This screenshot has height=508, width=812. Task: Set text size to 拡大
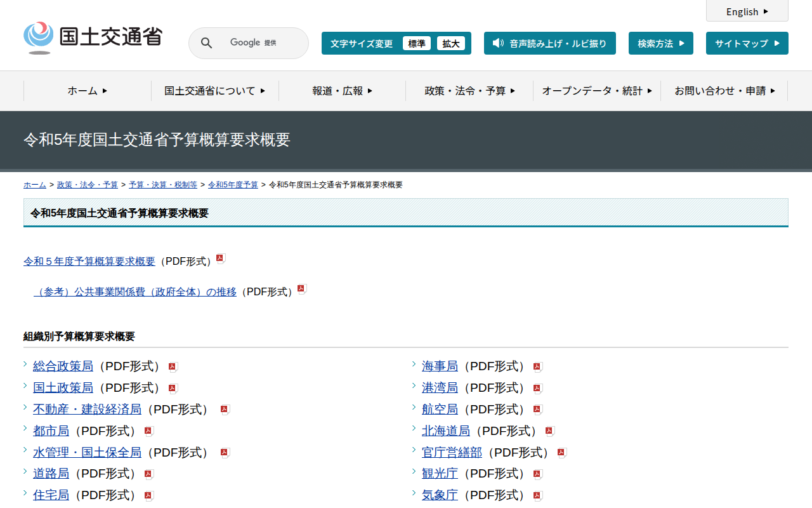(x=451, y=43)
